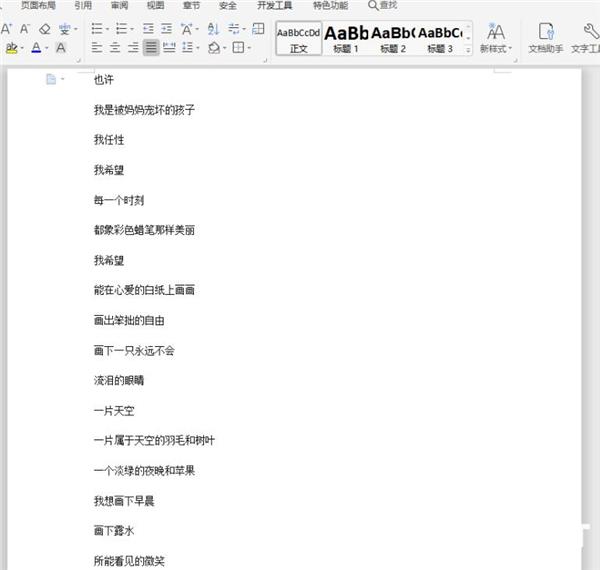Open the phonetic guide dropdown arrow
The width and height of the screenshot is (600, 570).
click(76, 29)
